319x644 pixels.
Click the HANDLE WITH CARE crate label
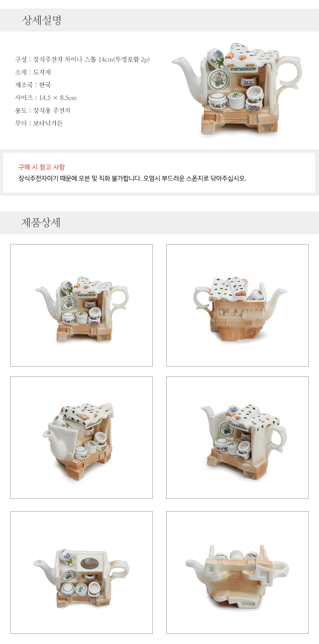click(x=268, y=128)
